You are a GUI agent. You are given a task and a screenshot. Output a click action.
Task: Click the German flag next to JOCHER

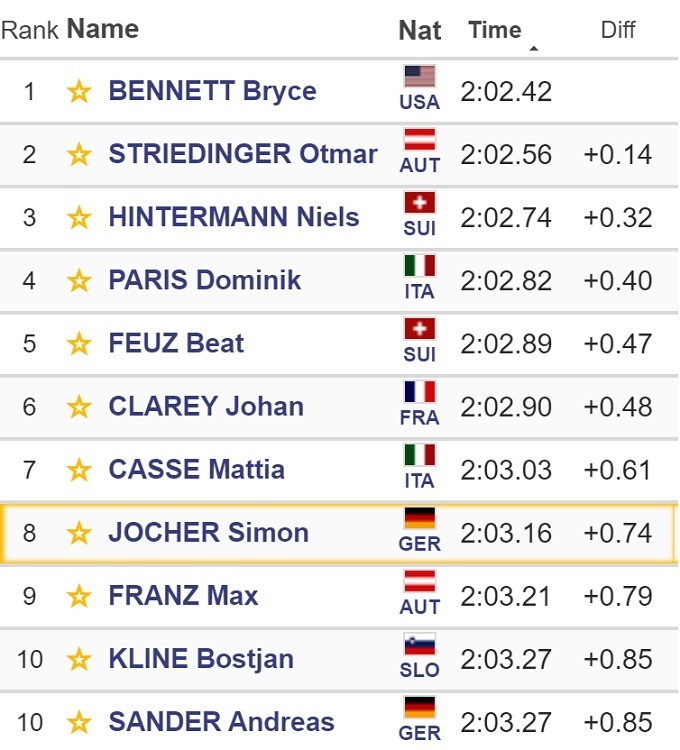point(419,519)
